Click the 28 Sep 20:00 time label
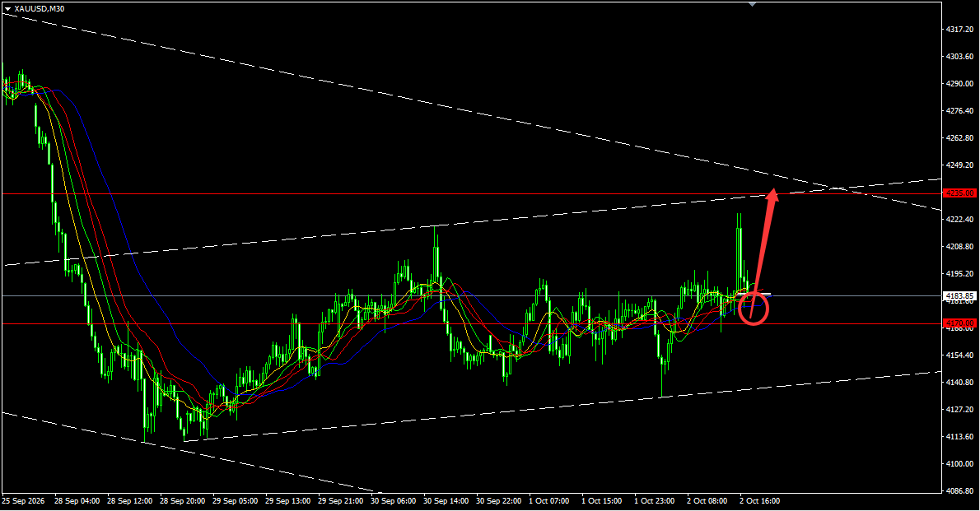980x511 pixels. pos(183,501)
